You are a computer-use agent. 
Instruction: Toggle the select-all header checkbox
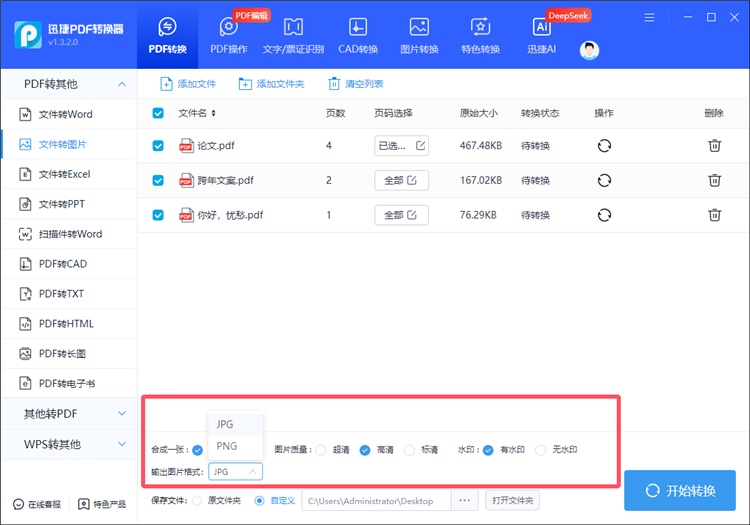[x=158, y=113]
